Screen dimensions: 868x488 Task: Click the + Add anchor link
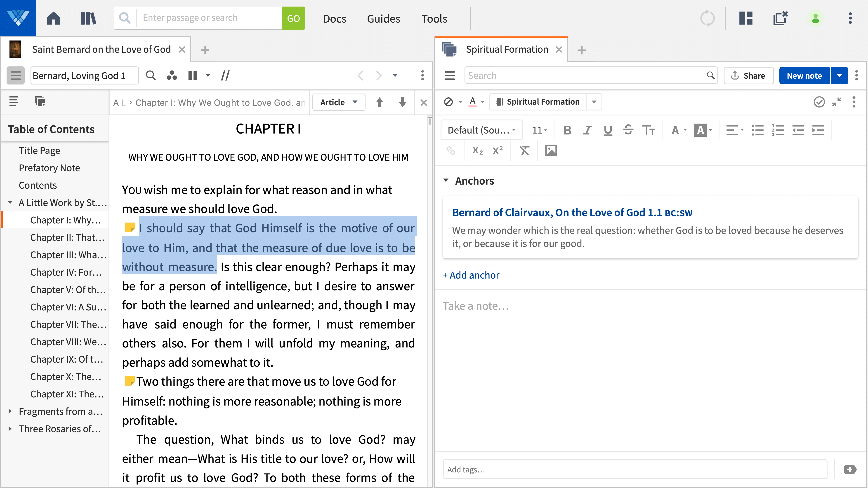tap(471, 275)
